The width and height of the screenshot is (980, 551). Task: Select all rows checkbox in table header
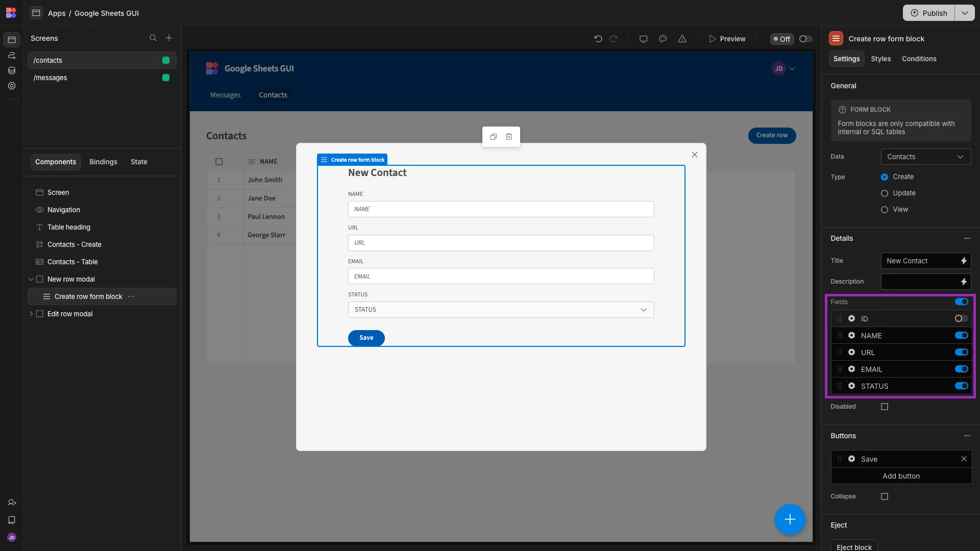click(219, 162)
